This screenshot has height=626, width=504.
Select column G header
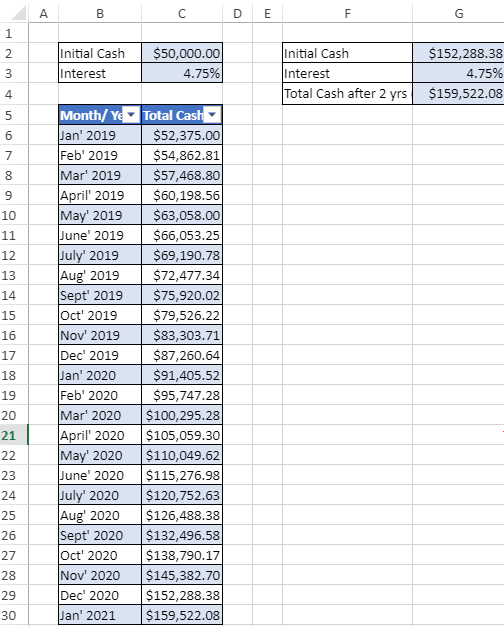point(458,13)
